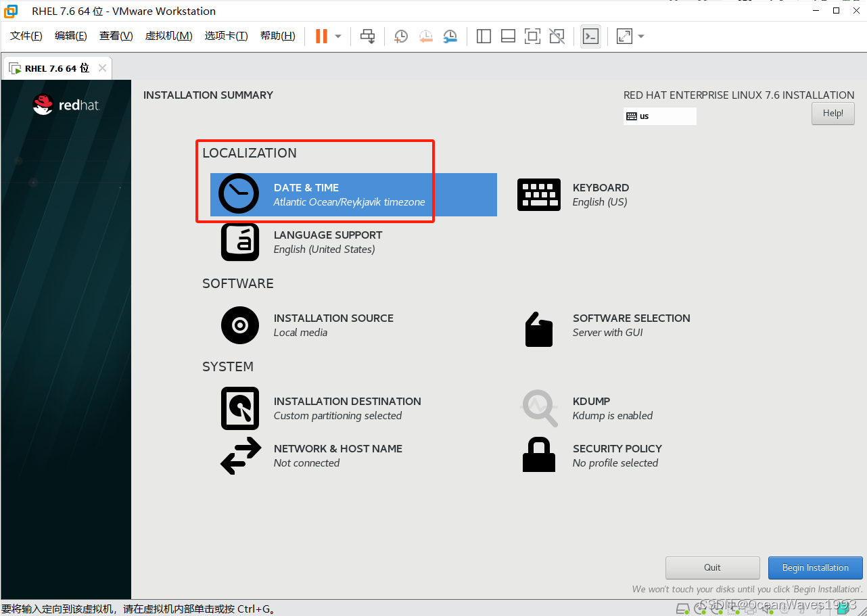Maximize the VMware Workstation window

tap(836, 11)
